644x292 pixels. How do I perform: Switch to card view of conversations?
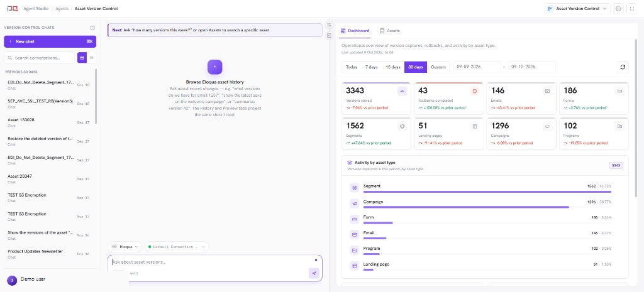click(82, 58)
